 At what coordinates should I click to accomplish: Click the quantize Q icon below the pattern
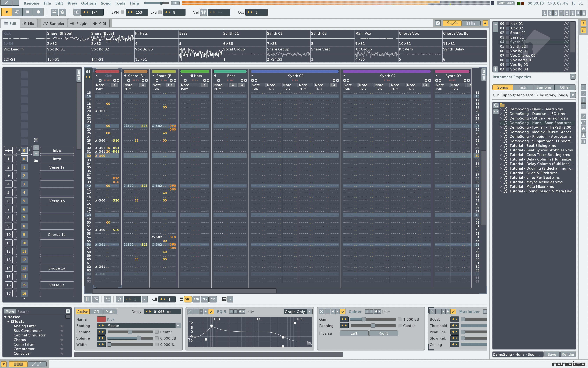(x=119, y=299)
